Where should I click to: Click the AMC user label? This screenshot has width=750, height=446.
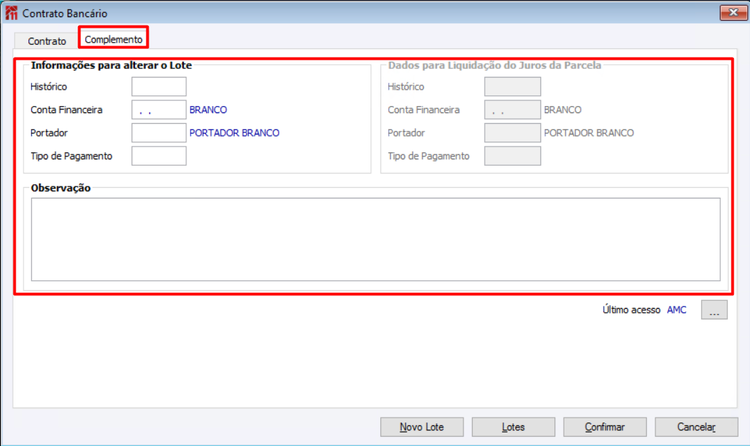pos(676,310)
